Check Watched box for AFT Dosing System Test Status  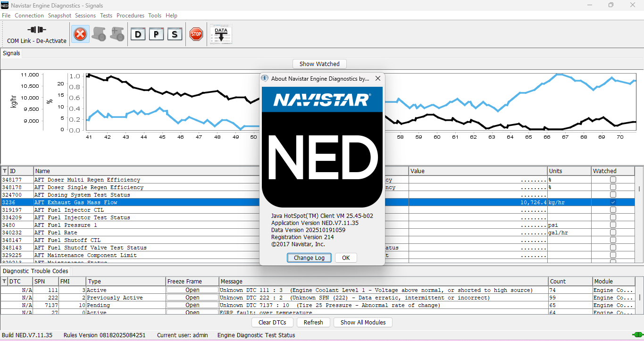(x=613, y=195)
